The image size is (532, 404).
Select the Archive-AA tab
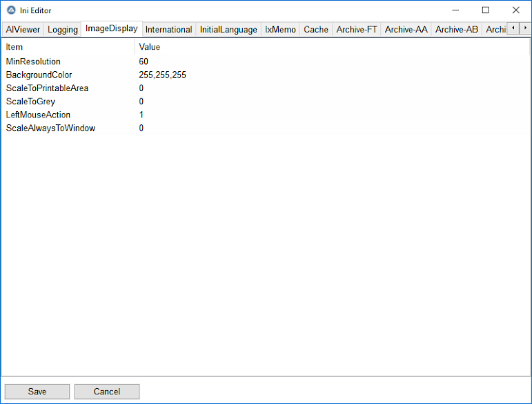406,30
